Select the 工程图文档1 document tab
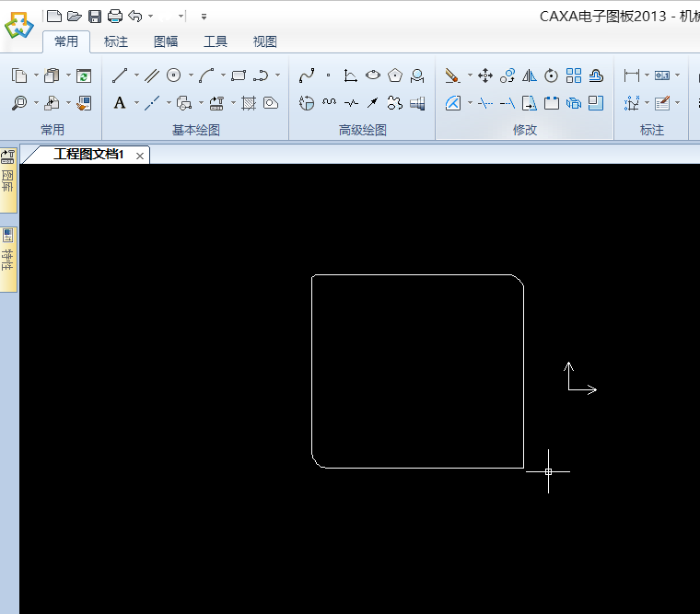Screen dimensions: 700x614 point(87,155)
